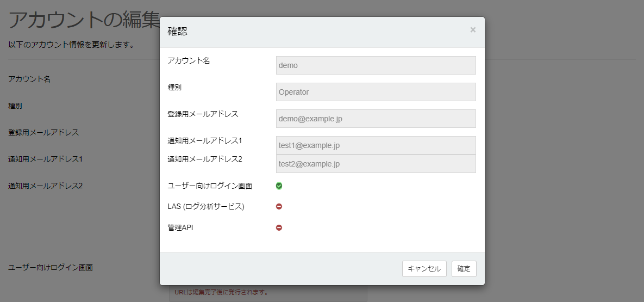The width and height of the screenshot is (644, 302).
Task: Click the 種別 label on the background page
Action: coord(15,106)
